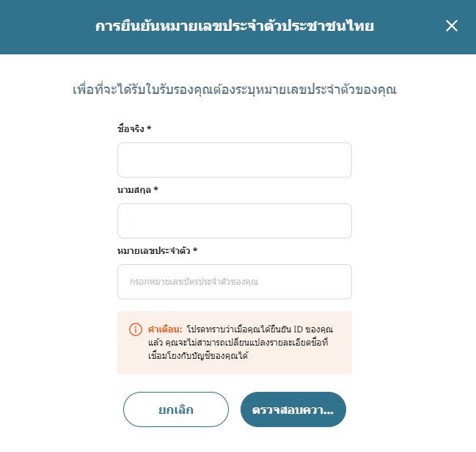Click the ชื่อจริง field label

click(131, 129)
